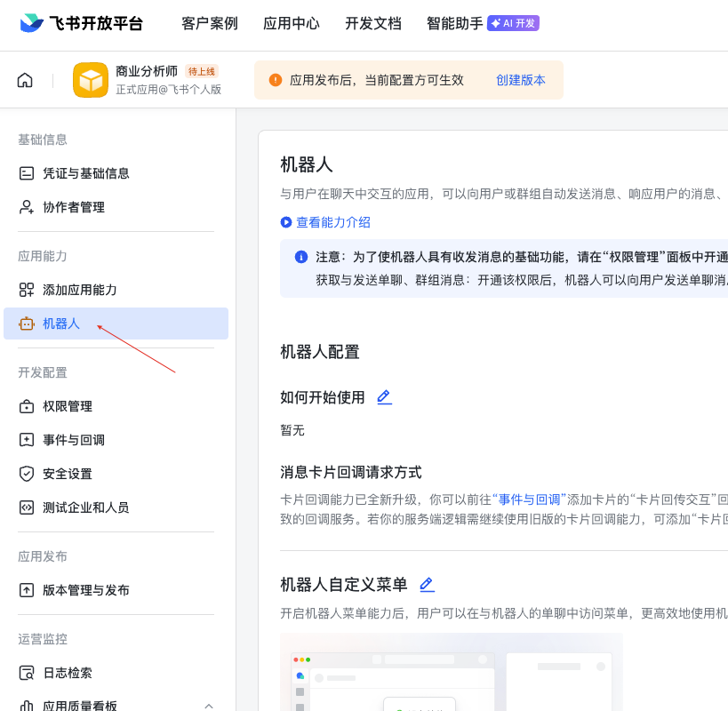Click the Feishu Open Platform logo
This screenshot has width=728, height=711.
point(81,23)
